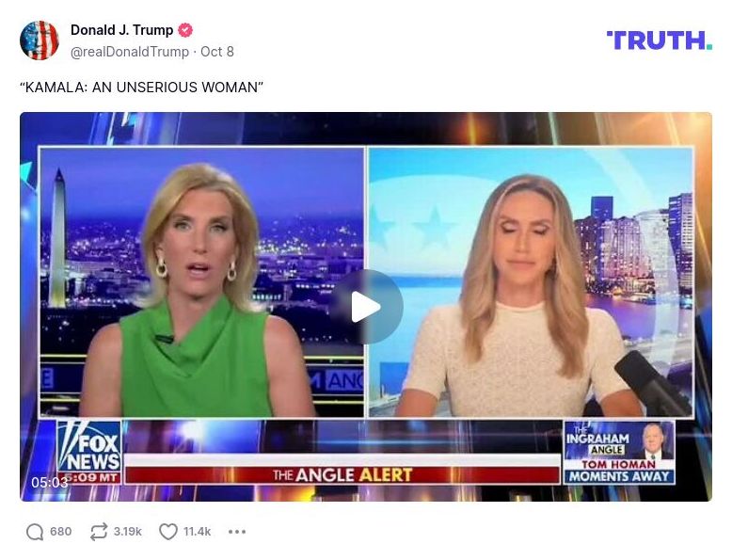Click the ReTruth arrows icon
The image size is (732, 560).
tap(99, 532)
